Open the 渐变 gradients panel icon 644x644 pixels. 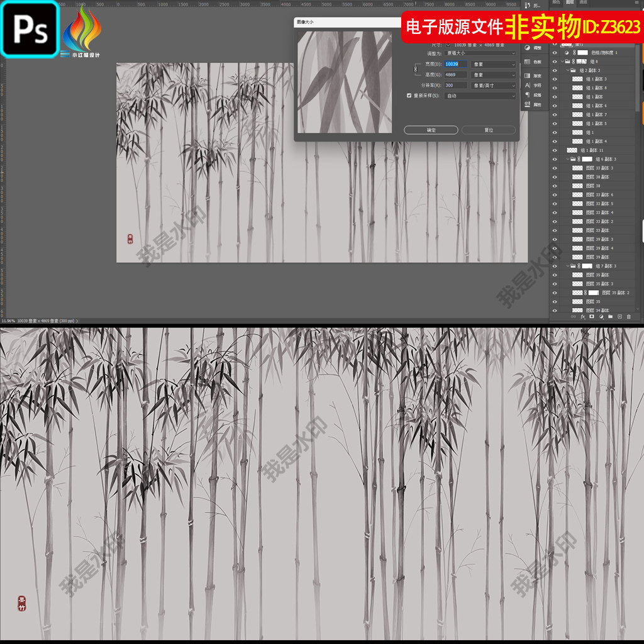(x=528, y=75)
